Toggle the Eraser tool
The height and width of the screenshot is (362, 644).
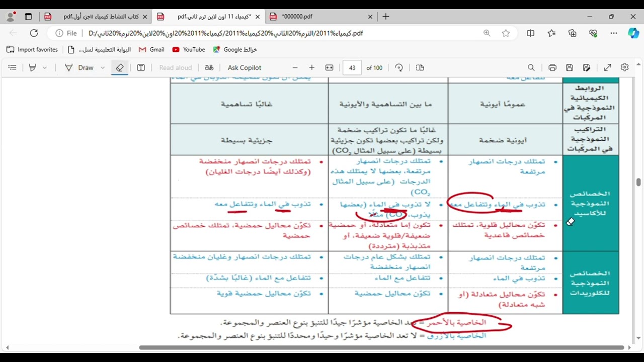(120, 67)
